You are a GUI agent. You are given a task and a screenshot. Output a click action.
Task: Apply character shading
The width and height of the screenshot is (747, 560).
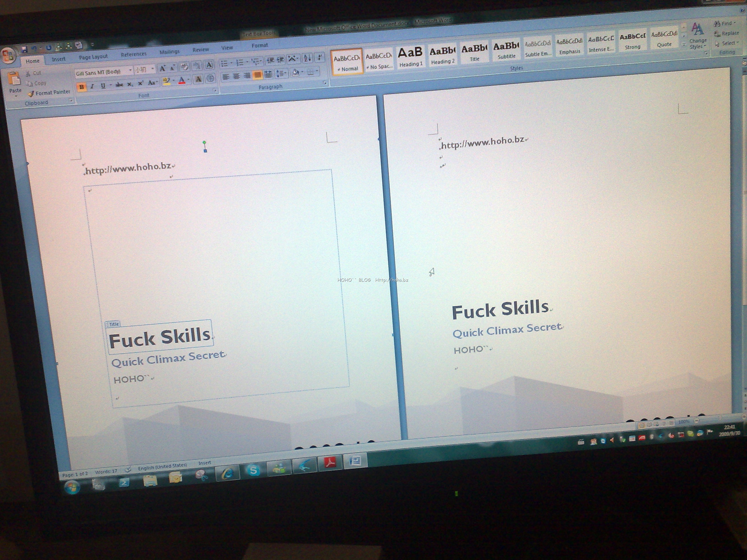(199, 79)
